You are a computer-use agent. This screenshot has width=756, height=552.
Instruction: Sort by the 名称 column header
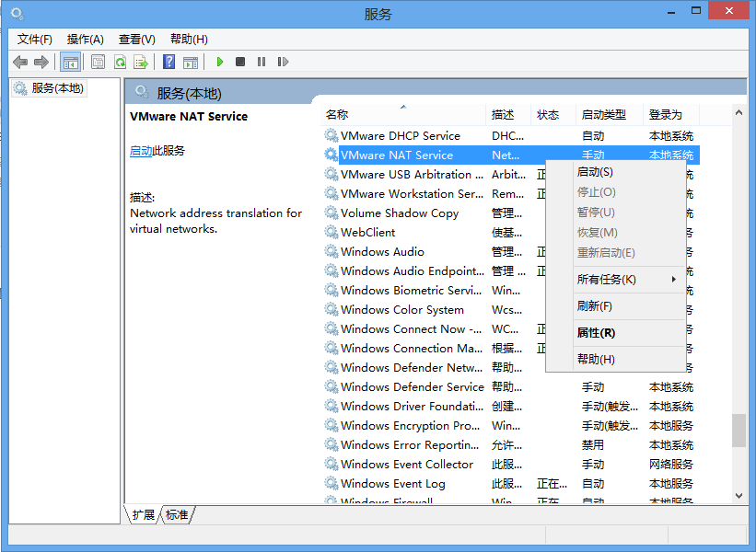[x=402, y=115]
